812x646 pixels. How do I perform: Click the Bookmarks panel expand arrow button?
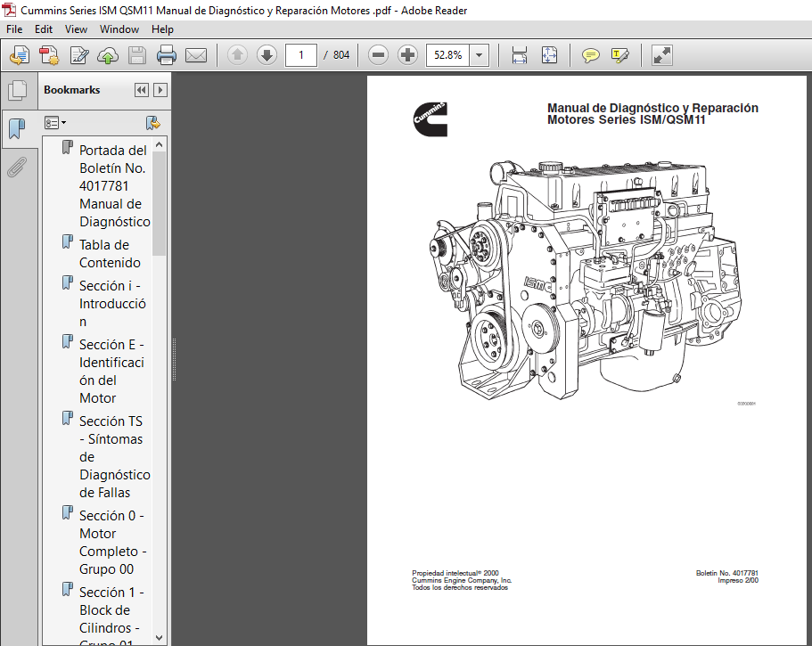click(x=160, y=90)
